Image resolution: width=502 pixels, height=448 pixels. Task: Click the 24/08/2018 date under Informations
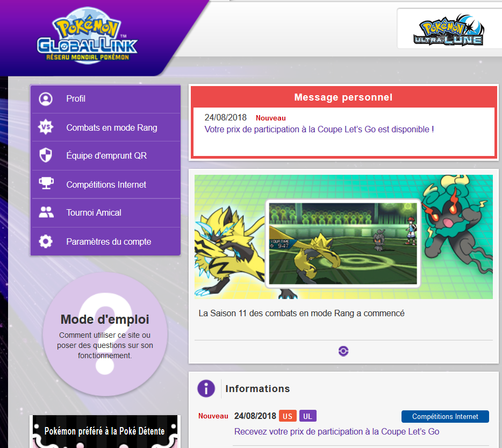click(x=255, y=416)
